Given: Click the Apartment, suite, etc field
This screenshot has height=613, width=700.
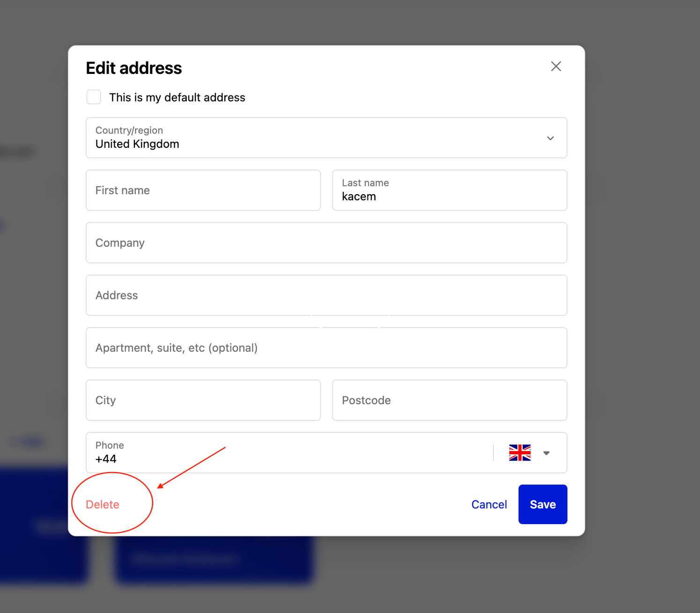Looking at the screenshot, I should pyautogui.click(x=326, y=348).
